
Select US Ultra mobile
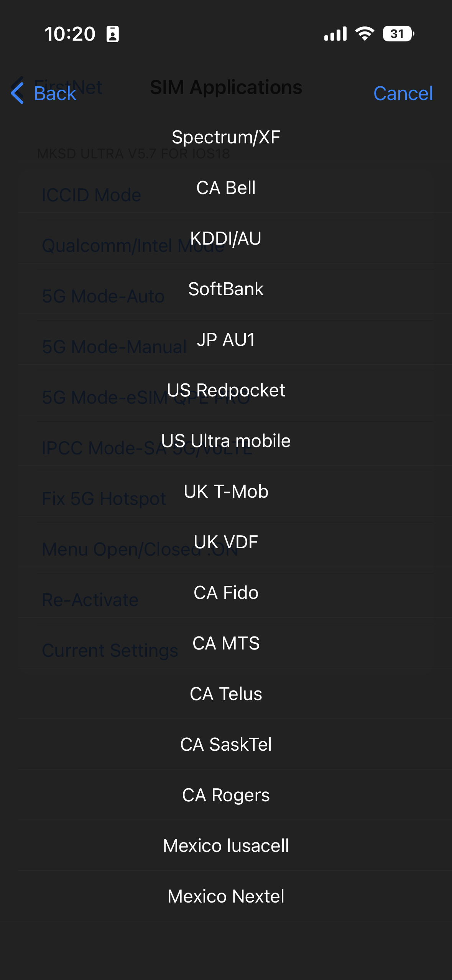point(226,441)
